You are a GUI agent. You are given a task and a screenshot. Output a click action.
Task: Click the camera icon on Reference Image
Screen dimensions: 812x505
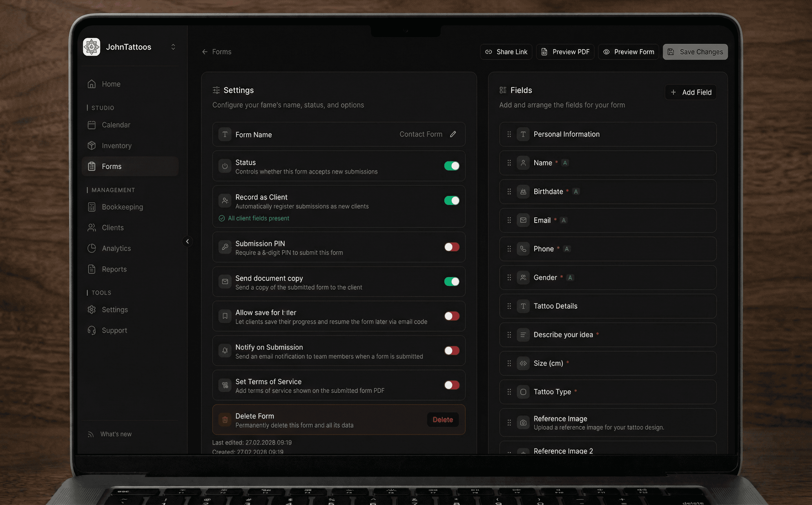pyautogui.click(x=523, y=423)
